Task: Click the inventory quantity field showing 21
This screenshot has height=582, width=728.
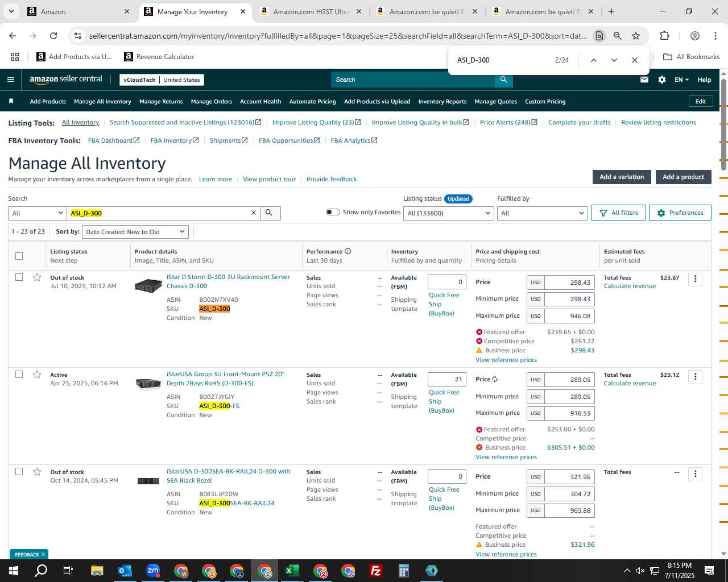Action: [447, 379]
